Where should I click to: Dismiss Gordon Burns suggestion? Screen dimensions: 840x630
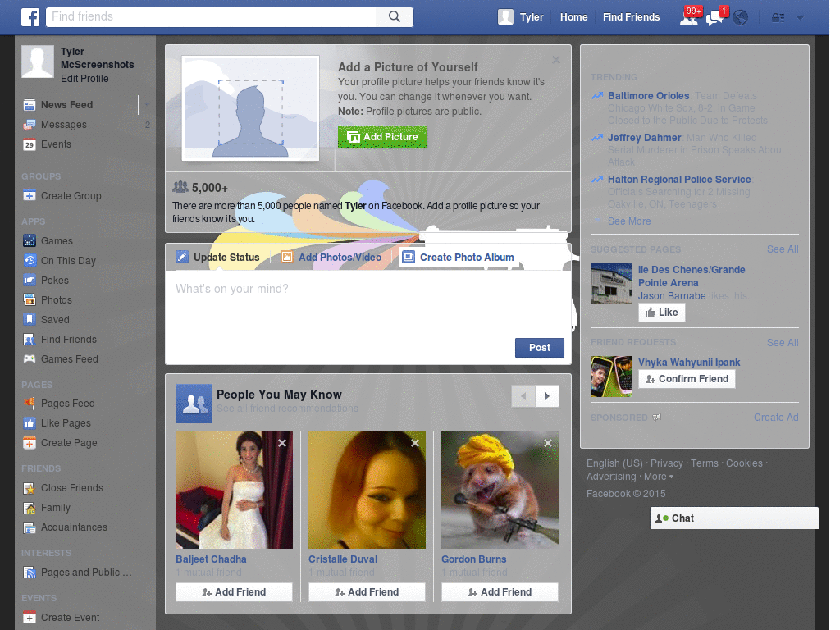click(x=548, y=443)
